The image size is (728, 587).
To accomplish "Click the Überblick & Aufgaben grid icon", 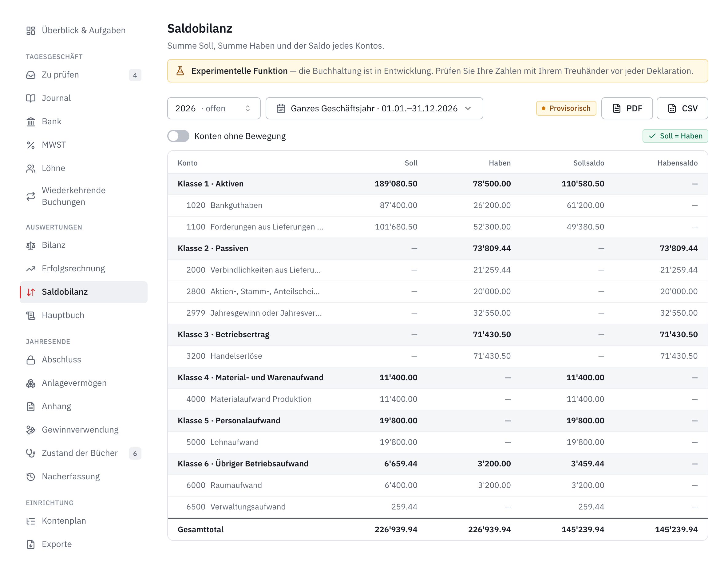I will pyautogui.click(x=31, y=30).
